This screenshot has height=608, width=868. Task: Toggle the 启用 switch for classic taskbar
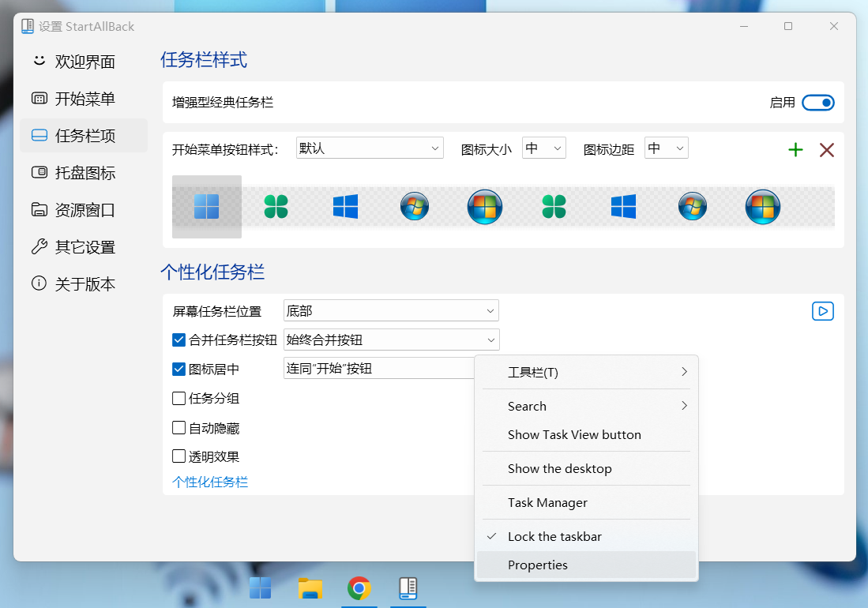[818, 103]
